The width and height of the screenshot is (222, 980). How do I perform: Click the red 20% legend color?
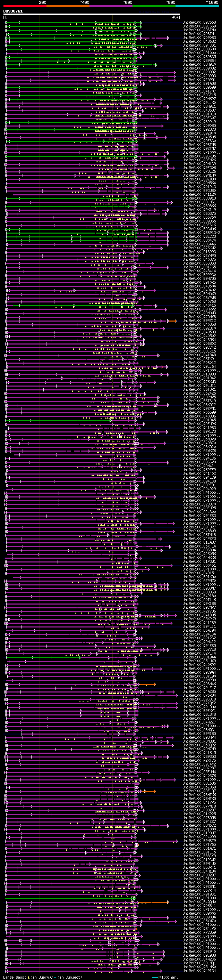(25, 6)
